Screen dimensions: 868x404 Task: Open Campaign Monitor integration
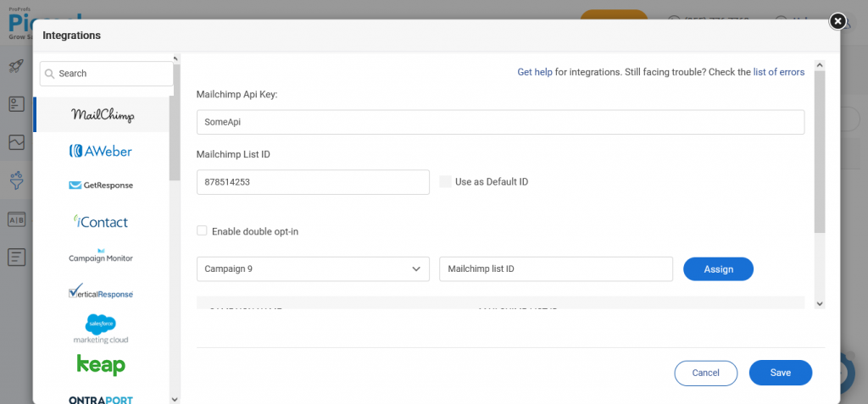(x=101, y=256)
